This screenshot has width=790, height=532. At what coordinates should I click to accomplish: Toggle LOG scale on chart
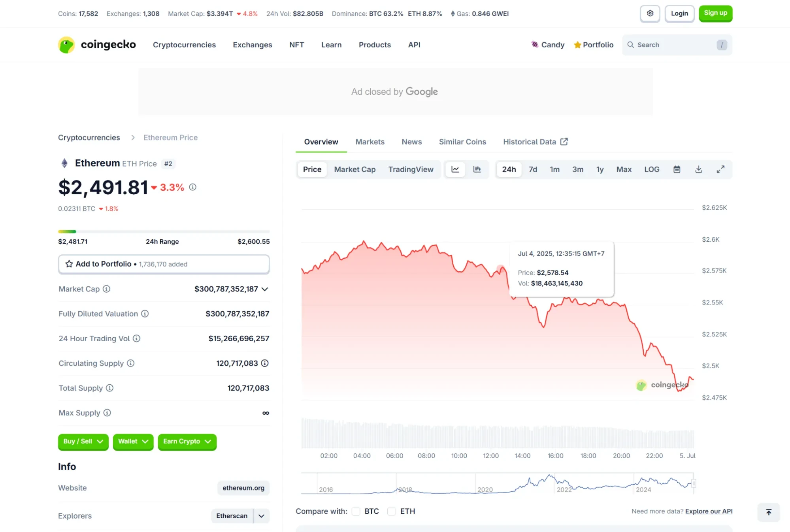[652, 169]
